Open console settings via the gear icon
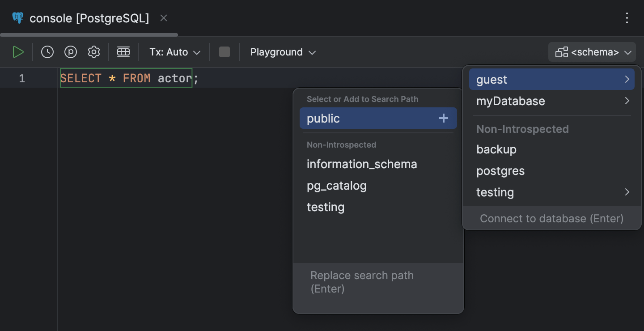Screen dimensions: 644x331 [x=94, y=51]
